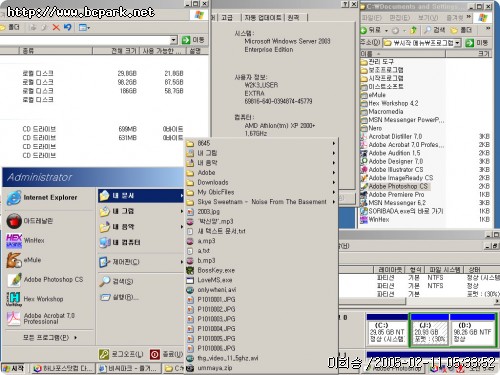This screenshot has height=375, width=500.
Task: Open back button history dropdown in right Explorer
Action: [386, 30]
